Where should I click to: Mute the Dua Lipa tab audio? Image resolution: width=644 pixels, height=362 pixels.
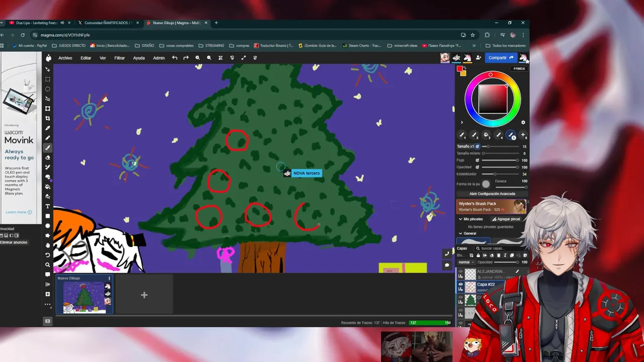[62, 23]
